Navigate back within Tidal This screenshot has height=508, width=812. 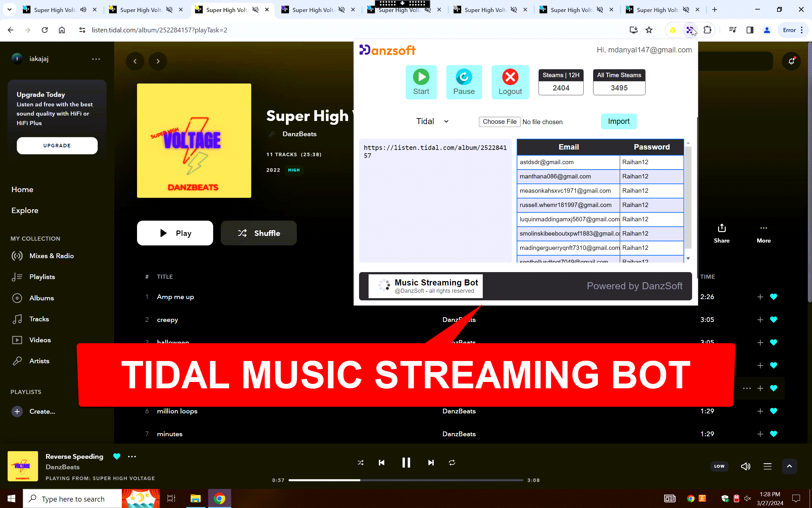[x=135, y=61]
